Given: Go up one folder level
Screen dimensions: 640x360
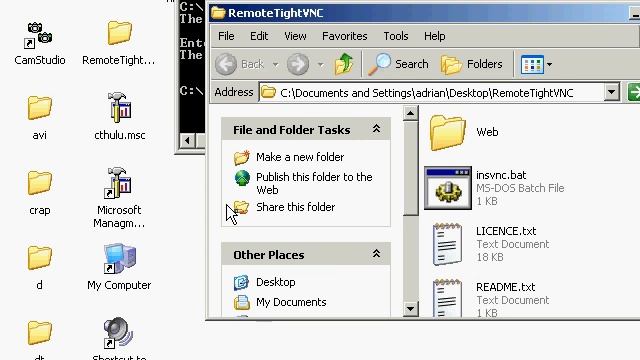Looking at the screenshot, I should pos(344,64).
